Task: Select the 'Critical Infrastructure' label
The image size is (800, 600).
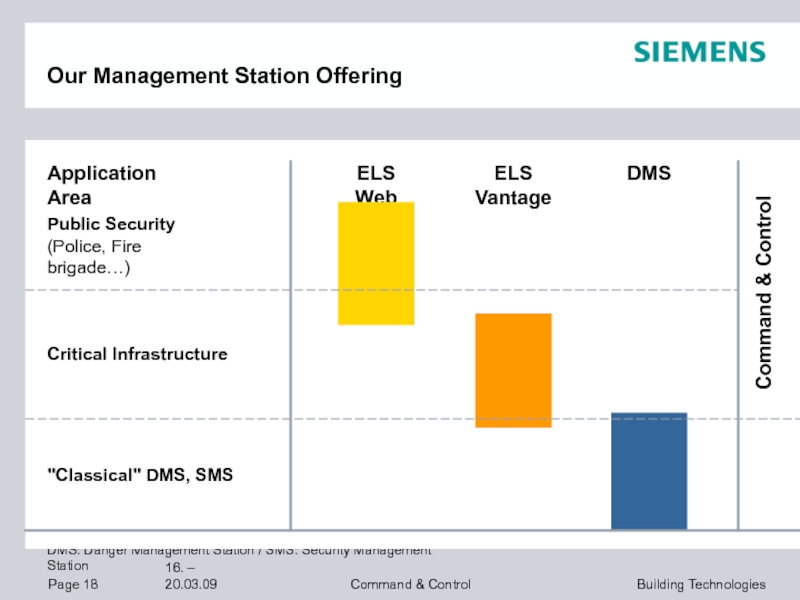Action: pyautogui.click(x=137, y=354)
